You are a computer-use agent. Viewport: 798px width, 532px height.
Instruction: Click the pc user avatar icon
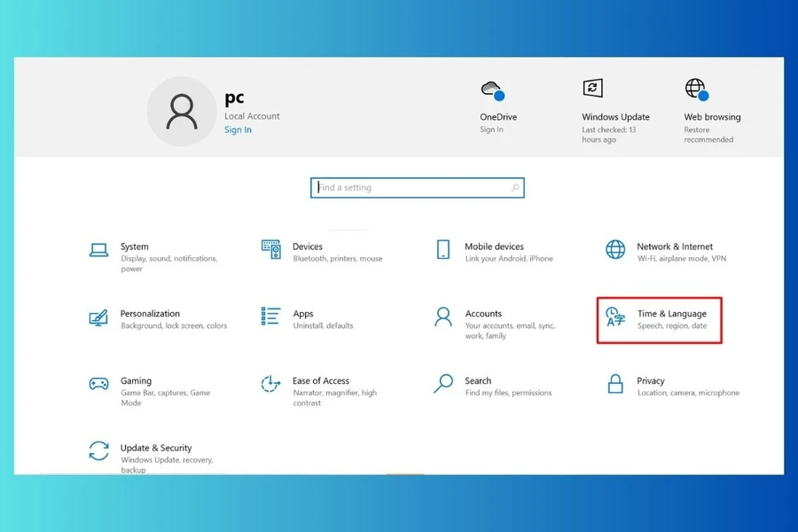pyautogui.click(x=182, y=112)
